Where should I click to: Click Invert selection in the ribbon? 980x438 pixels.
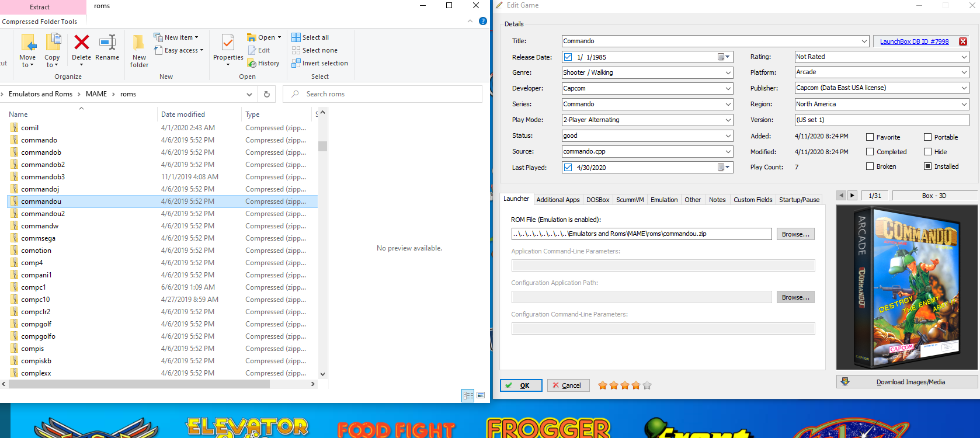pyautogui.click(x=319, y=63)
